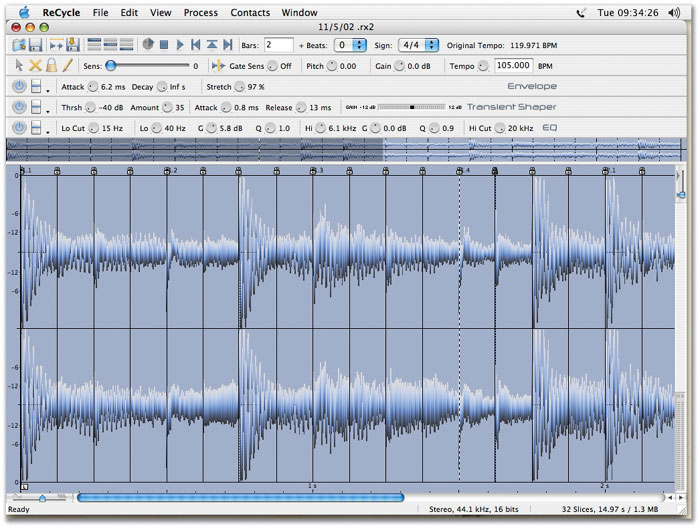Select the lock slice padlock tool
The image size is (700, 528).
tap(51, 66)
